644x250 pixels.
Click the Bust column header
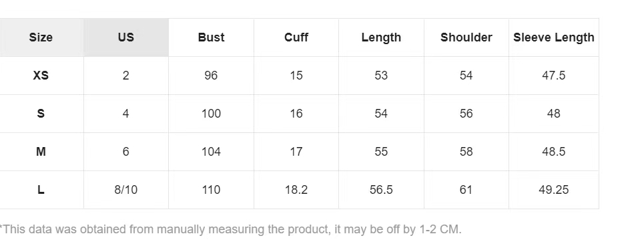coord(211,37)
